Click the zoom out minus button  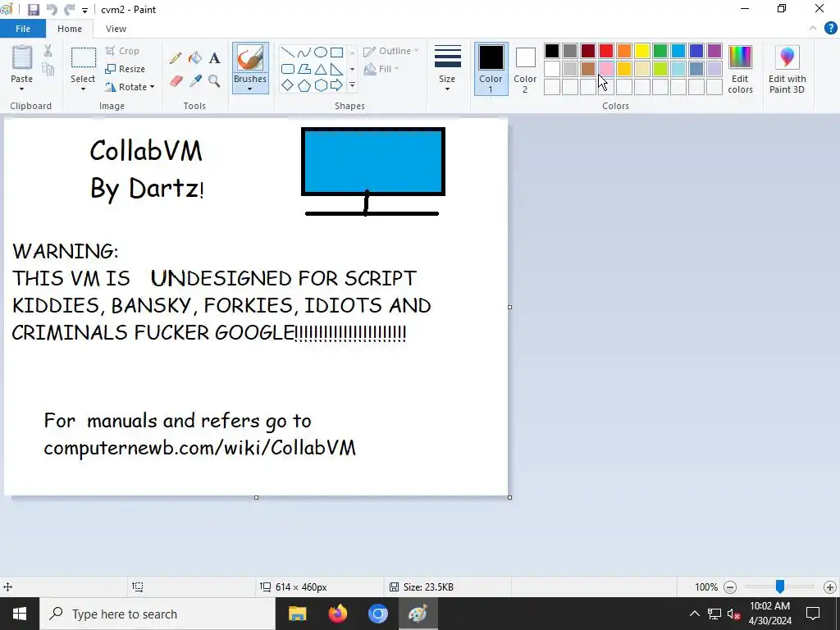pyautogui.click(x=729, y=587)
